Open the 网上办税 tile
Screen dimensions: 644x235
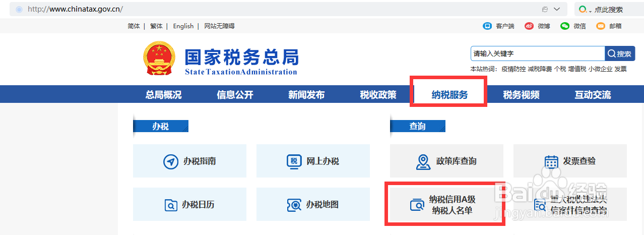pyautogui.click(x=313, y=161)
